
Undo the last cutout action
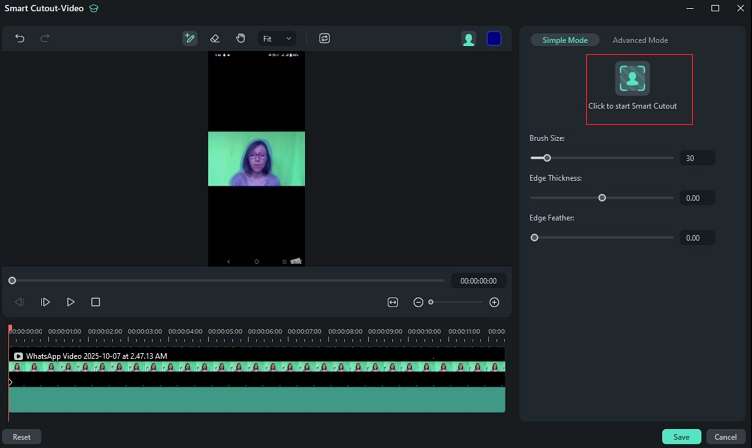coord(20,38)
